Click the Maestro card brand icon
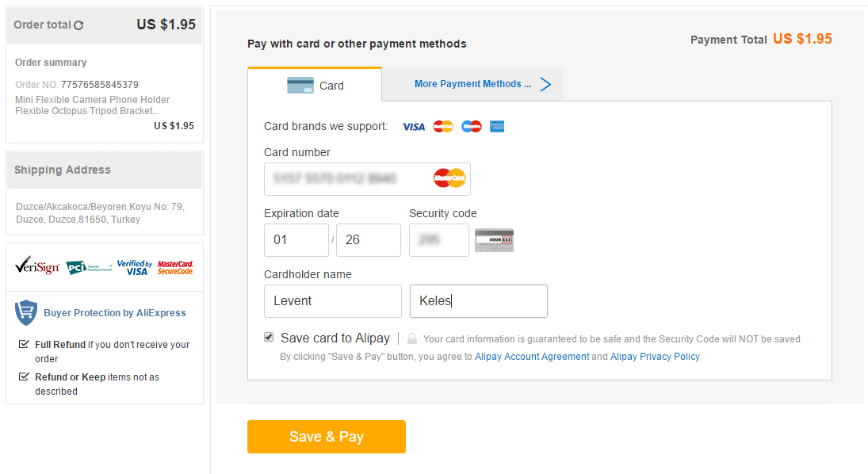Image resolution: width=868 pixels, height=474 pixels. click(472, 127)
